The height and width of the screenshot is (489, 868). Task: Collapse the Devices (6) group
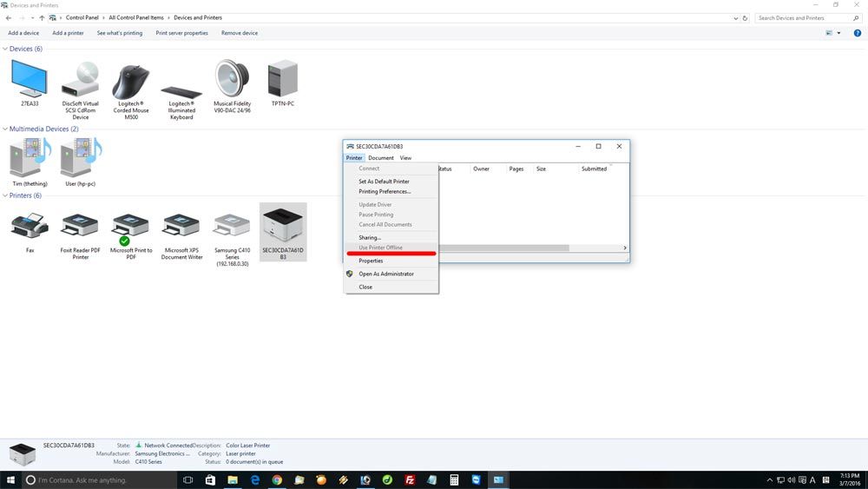[5, 49]
